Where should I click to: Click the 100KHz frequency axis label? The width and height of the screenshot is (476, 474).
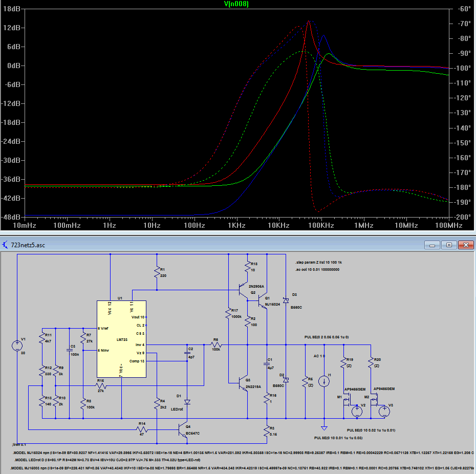[321, 226]
